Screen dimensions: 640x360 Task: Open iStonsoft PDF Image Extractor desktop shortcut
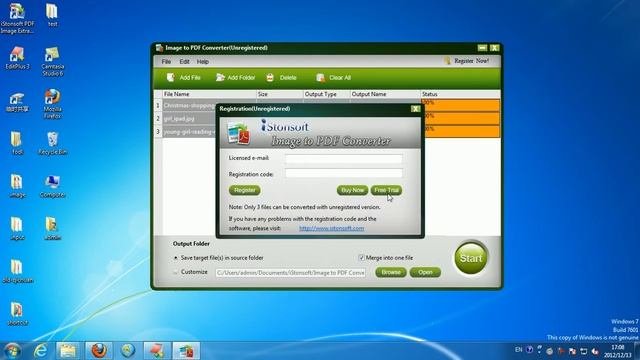point(17,18)
